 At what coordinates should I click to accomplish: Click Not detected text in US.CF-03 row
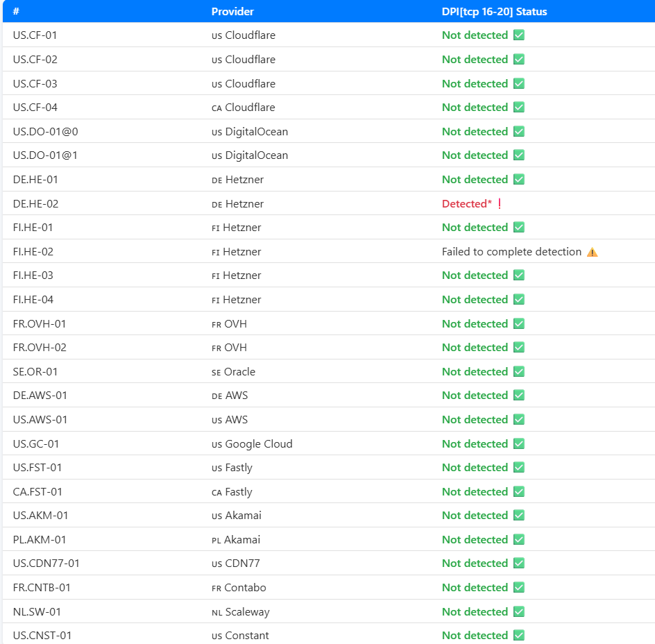point(475,83)
